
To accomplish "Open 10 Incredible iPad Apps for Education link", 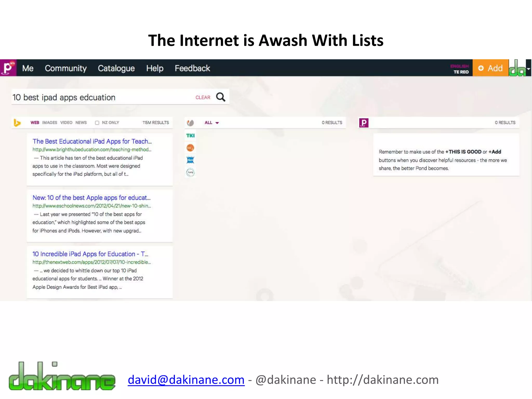I will click(x=90, y=254).
